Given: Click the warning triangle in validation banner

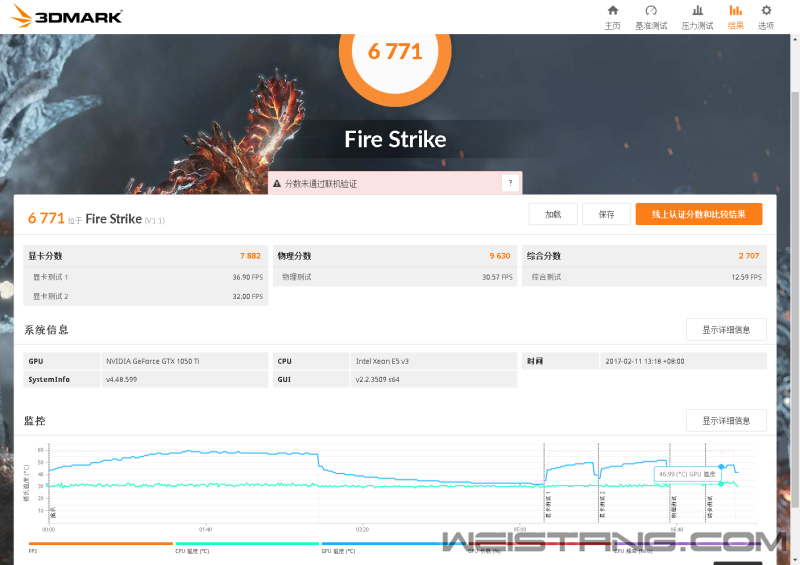Looking at the screenshot, I should point(277,184).
